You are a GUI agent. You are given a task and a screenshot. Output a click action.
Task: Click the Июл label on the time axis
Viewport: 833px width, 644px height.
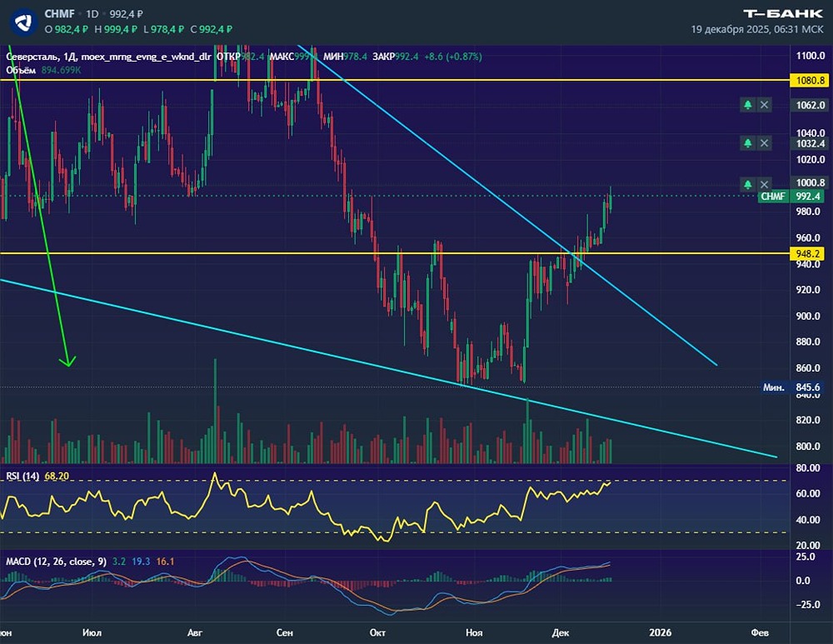click(x=92, y=633)
